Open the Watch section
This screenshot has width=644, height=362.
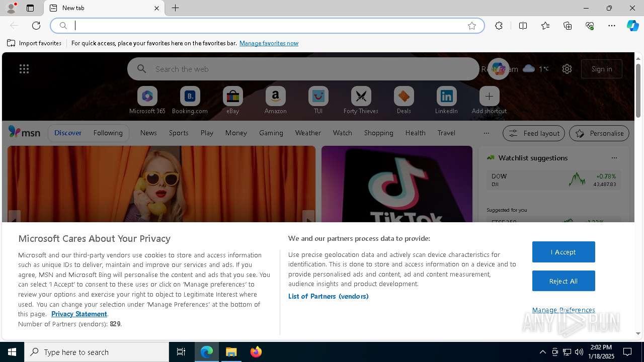tap(342, 133)
